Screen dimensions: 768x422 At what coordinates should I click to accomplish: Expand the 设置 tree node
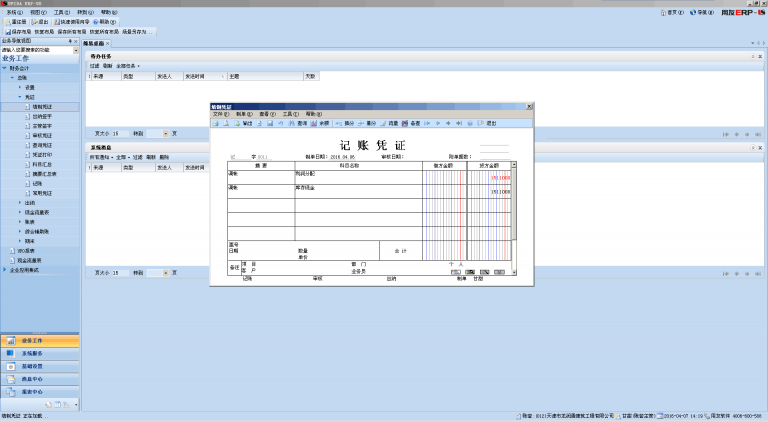(20, 88)
